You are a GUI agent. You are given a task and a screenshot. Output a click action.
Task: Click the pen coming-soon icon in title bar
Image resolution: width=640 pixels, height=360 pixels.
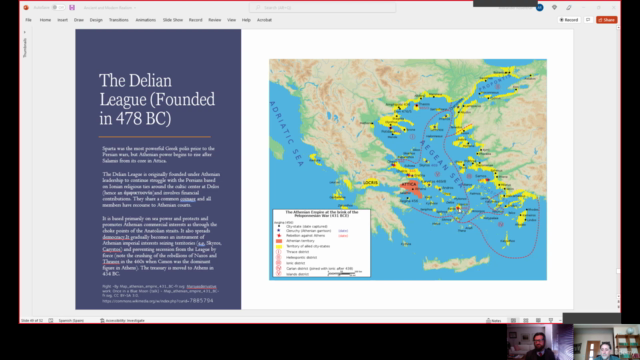pos(569,7)
